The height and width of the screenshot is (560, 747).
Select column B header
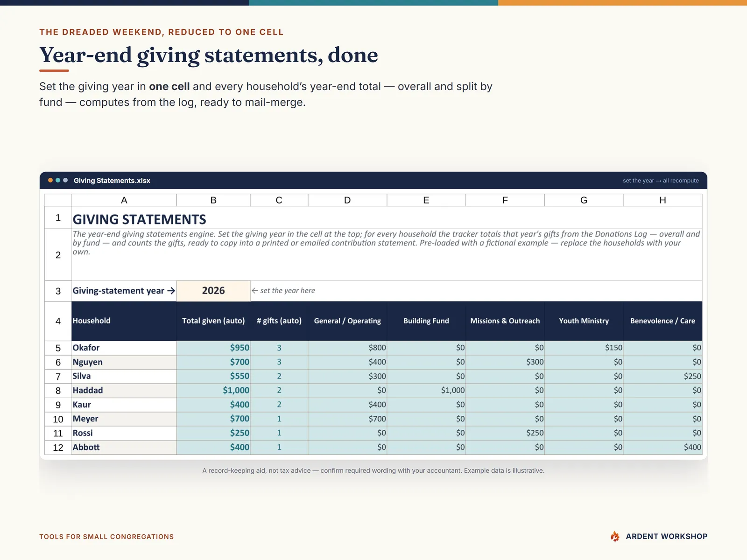coord(213,200)
